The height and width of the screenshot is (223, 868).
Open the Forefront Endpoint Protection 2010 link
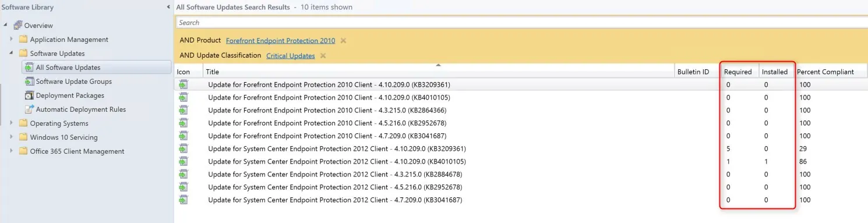[x=280, y=41]
